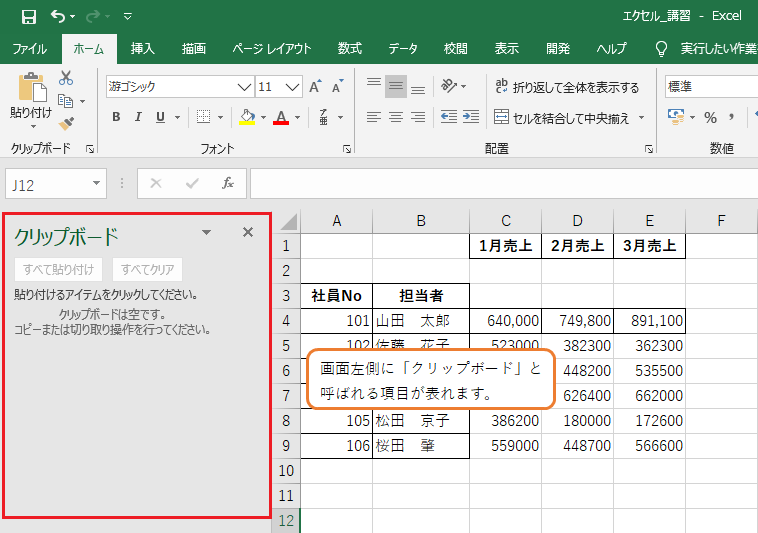Toggle Italic formatting

138,117
